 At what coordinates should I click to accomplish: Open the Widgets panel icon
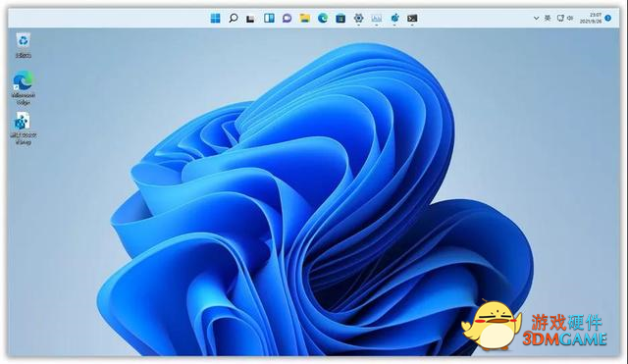[x=269, y=18]
